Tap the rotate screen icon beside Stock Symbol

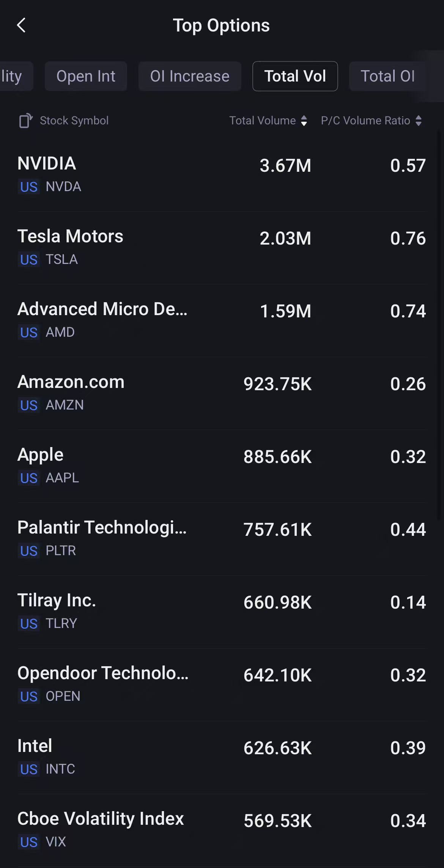[x=25, y=121]
